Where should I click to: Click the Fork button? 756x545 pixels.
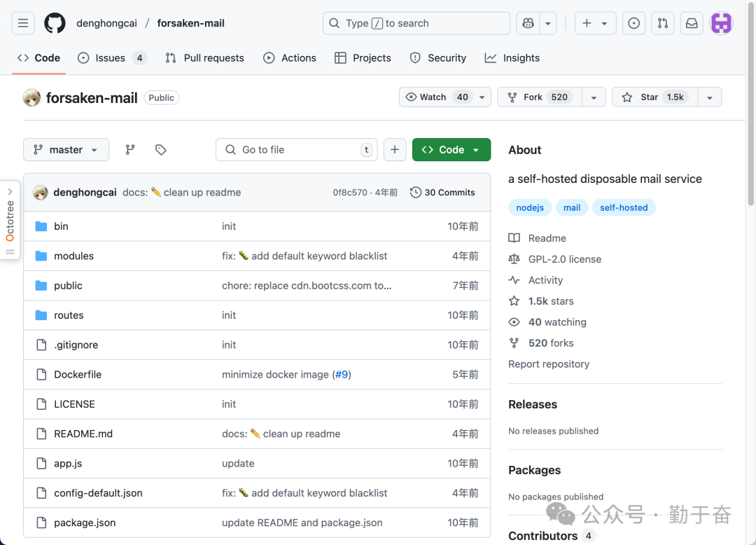(540, 97)
